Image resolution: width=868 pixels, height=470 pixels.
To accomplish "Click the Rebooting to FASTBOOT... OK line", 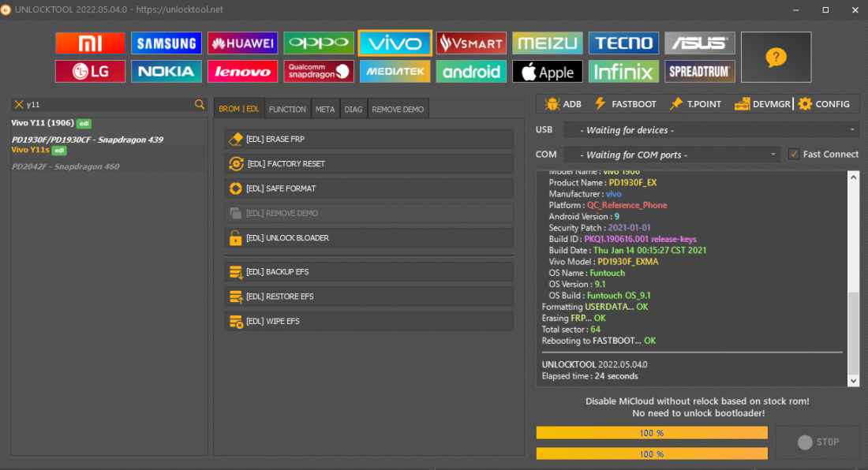I will click(x=598, y=341).
